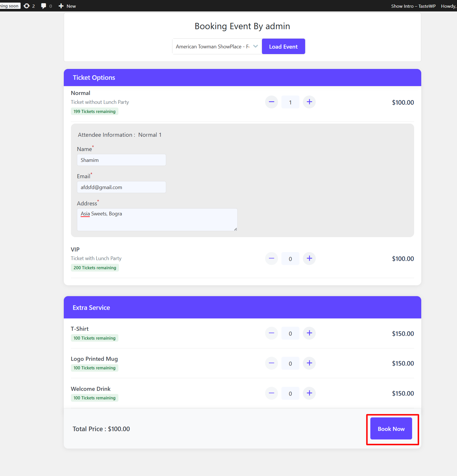Open comments icon in admin bar
This screenshot has height=476, width=457.
(x=46, y=6)
